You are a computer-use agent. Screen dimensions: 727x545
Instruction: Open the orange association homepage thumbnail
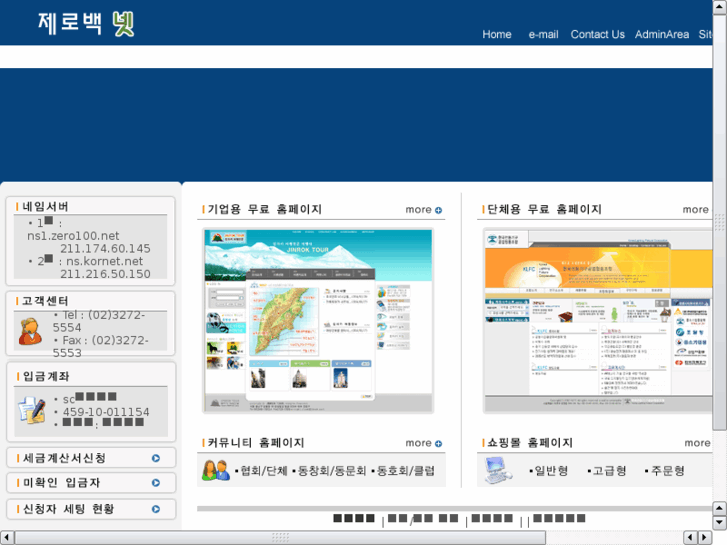[598, 321]
